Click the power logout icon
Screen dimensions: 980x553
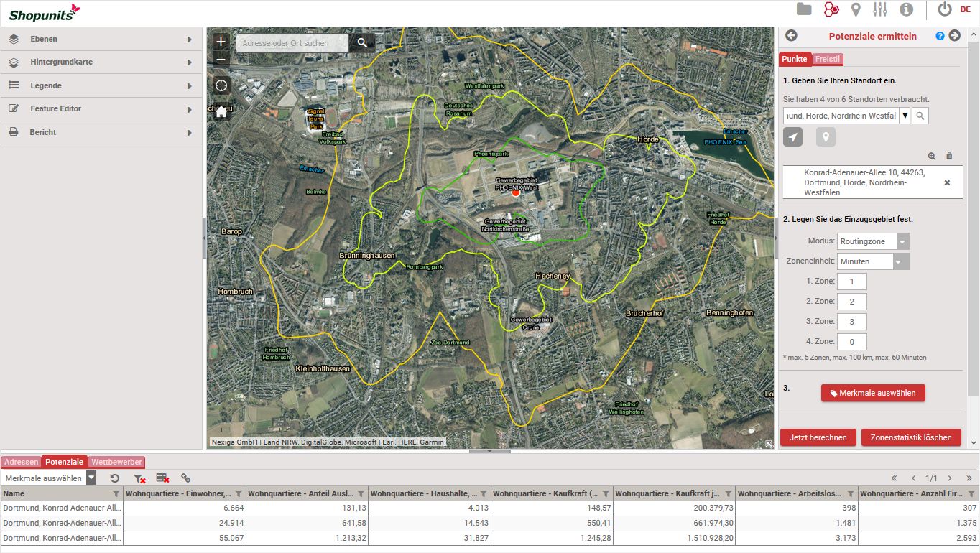(945, 9)
